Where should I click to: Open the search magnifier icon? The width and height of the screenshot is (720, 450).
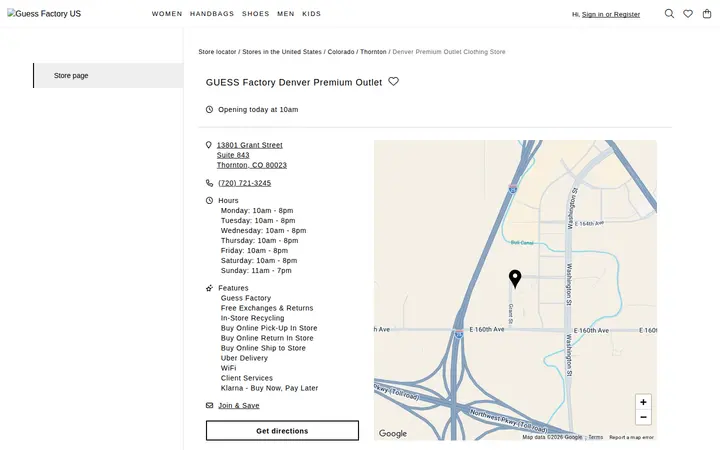tap(669, 14)
